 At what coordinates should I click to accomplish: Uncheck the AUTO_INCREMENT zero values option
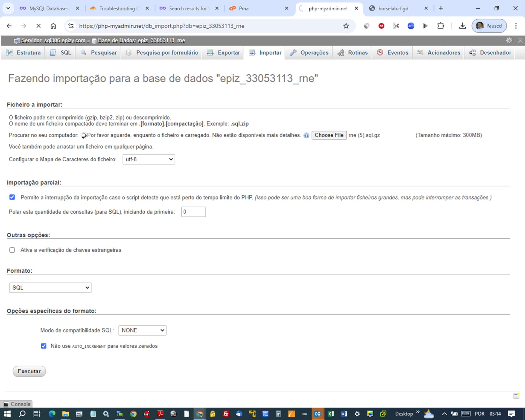click(43, 346)
